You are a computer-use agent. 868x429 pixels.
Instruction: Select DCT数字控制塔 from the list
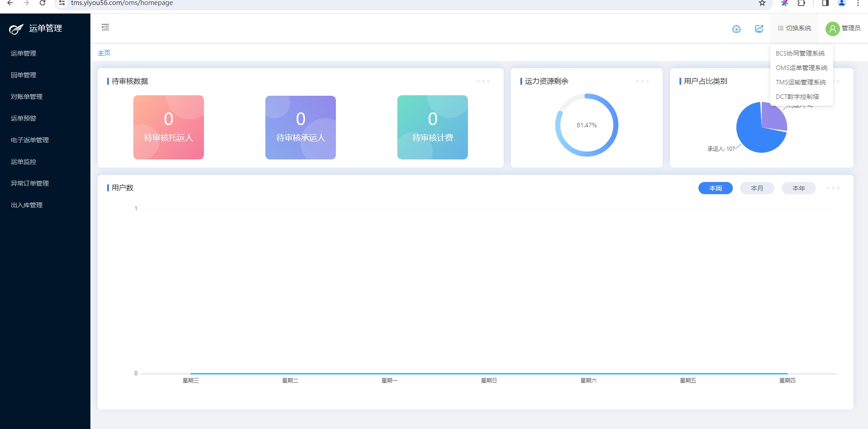802,97
